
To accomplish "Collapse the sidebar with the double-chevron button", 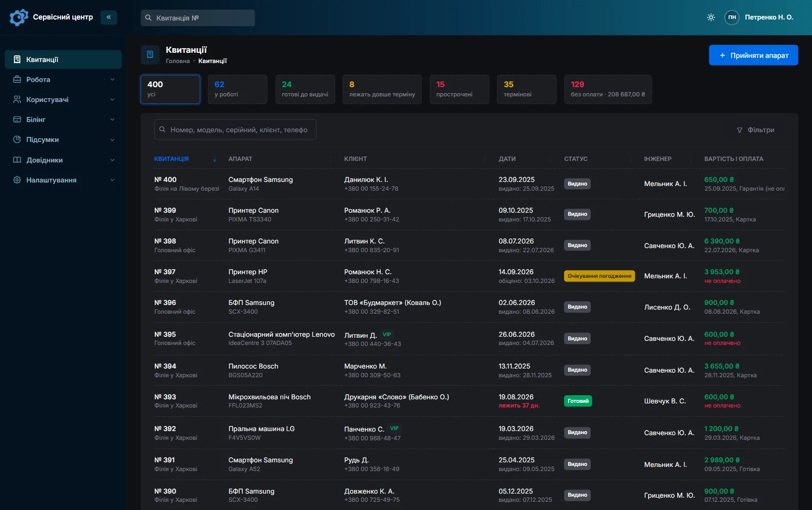I will 109,17.
